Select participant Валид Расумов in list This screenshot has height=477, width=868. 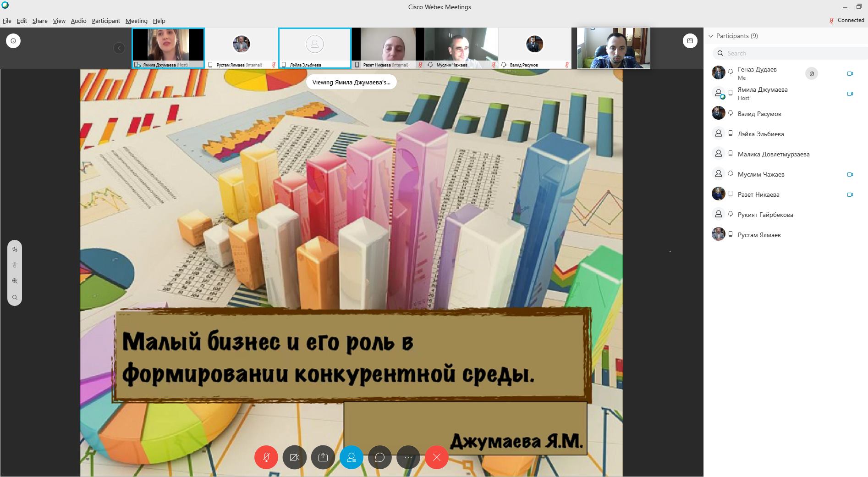(x=786, y=114)
